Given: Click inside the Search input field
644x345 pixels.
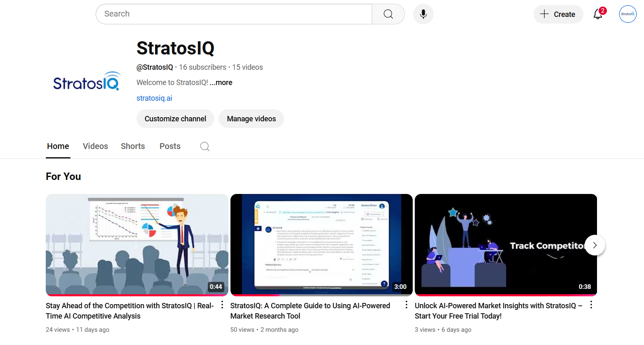Looking at the screenshot, I should 234,14.
